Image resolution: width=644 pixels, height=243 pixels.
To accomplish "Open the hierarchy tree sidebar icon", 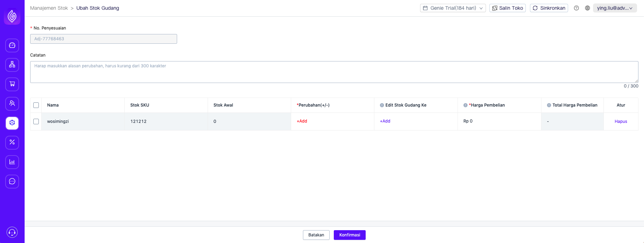I will 12,65.
